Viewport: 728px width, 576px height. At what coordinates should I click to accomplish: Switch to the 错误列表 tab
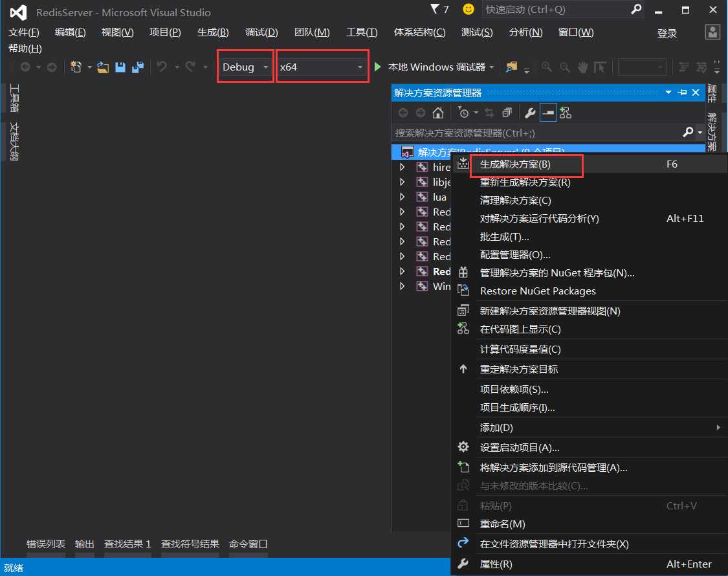(46, 544)
